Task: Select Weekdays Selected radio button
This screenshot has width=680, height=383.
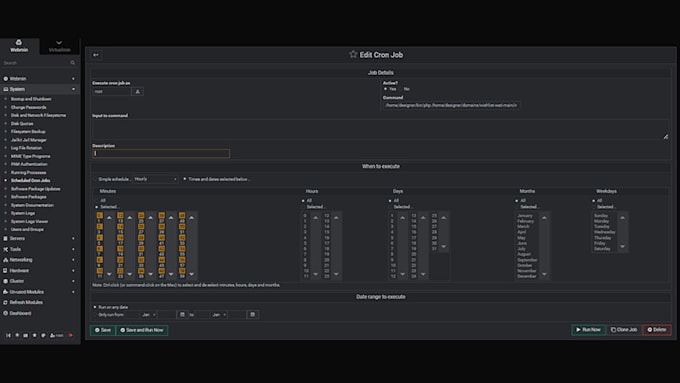Action: tap(594, 207)
